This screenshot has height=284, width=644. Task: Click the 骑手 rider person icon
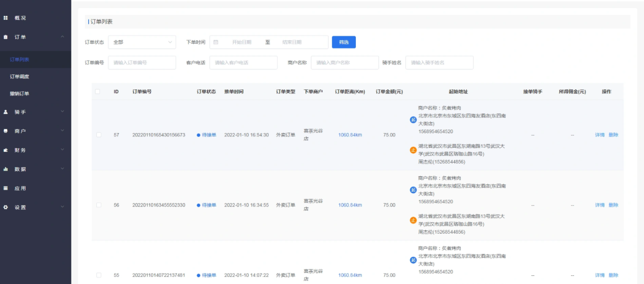[x=6, y=112]
